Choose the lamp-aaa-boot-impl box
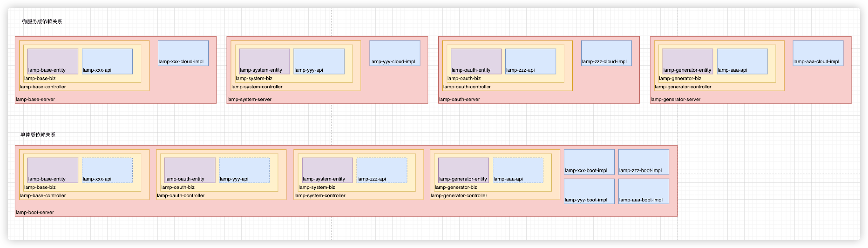Image resolution: width=868 pixels, height=248 pixels. point(644,191)
